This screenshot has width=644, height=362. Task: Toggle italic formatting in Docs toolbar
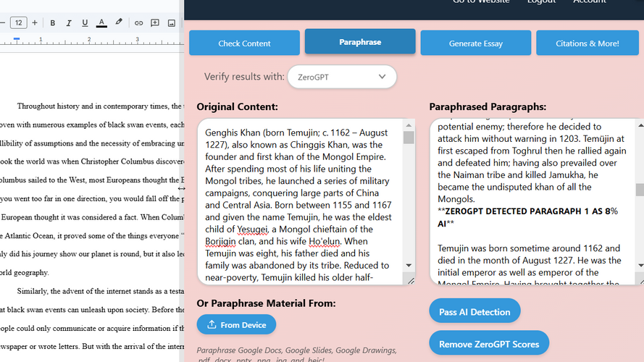tap(69, 23)
